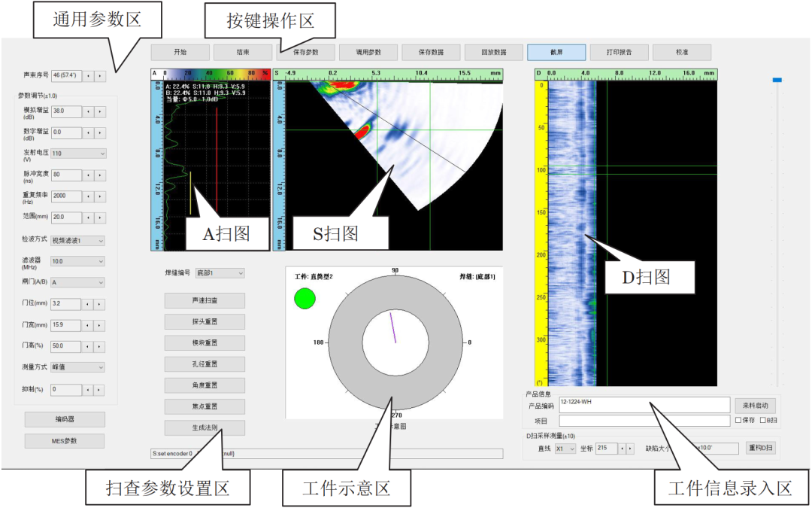Click the 声速扫查 button

pos(205,300)
